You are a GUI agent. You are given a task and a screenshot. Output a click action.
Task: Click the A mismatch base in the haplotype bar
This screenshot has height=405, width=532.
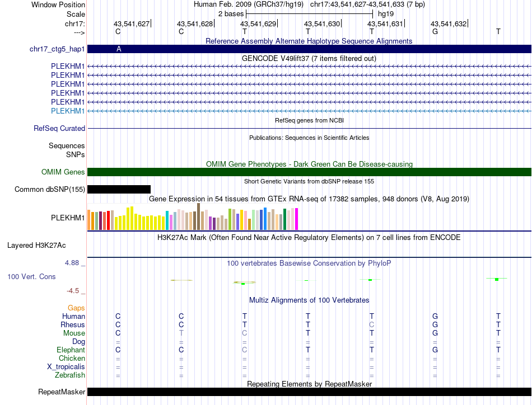(x=119, y=49)
